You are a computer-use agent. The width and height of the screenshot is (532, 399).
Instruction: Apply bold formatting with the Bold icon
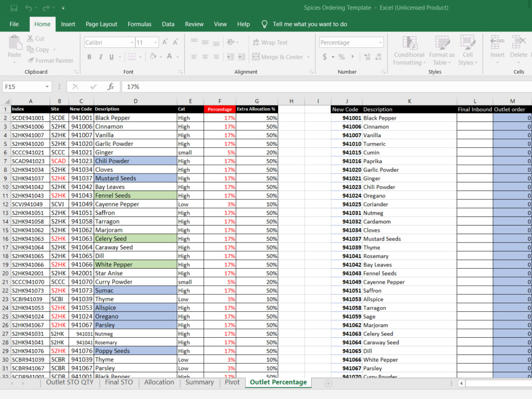[x=89, y=56]
